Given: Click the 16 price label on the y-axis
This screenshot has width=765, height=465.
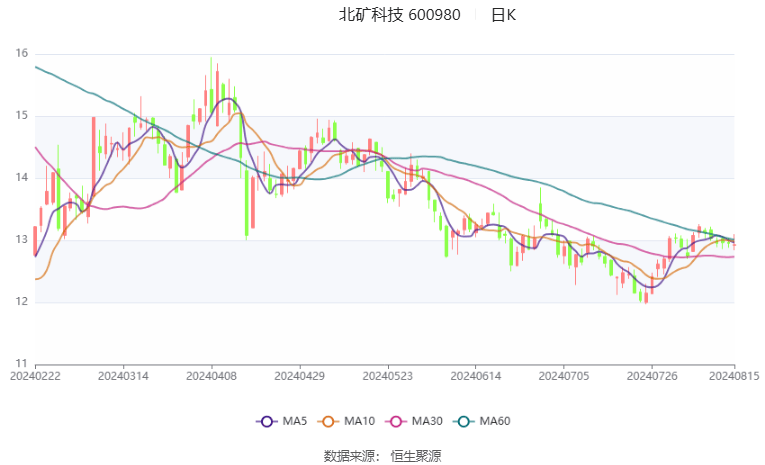Looking at the screenshot, I should [x=22, y=54].
